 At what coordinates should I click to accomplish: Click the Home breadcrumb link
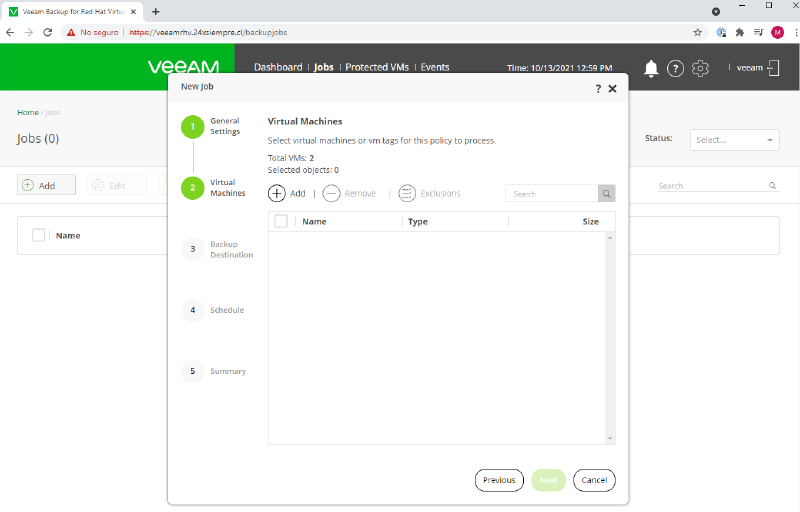pos(28,112)
